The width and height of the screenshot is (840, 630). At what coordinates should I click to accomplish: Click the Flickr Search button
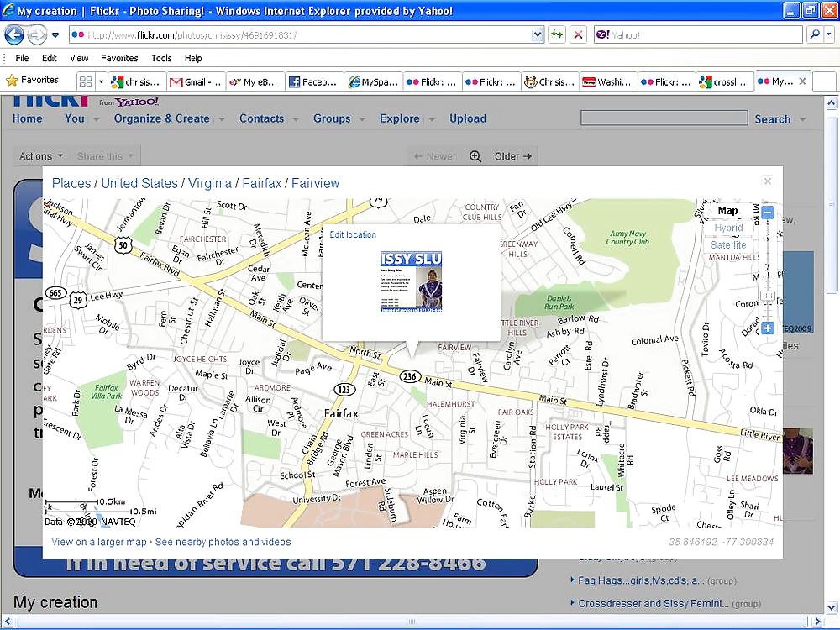coord(773,119)
